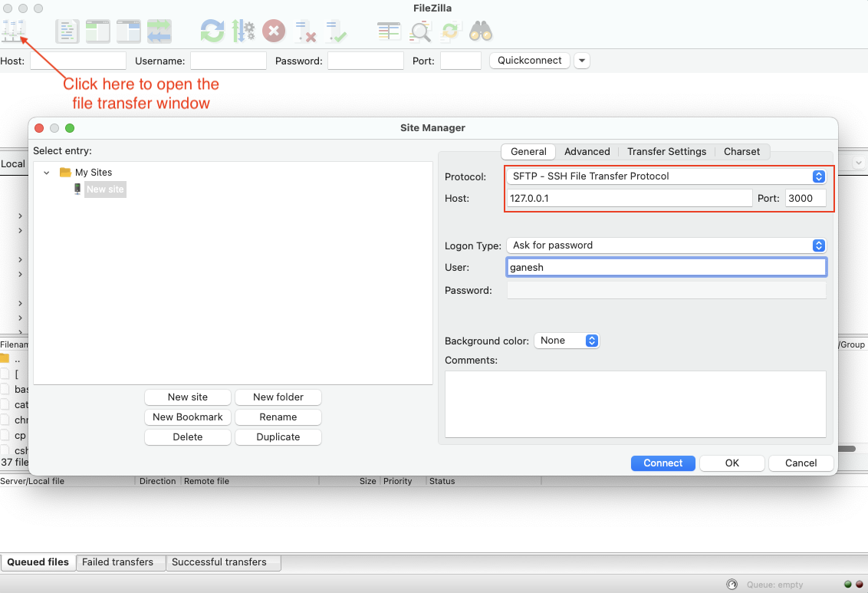Click the Direction column header
This screenshot has height=593, width=868.
158,481
